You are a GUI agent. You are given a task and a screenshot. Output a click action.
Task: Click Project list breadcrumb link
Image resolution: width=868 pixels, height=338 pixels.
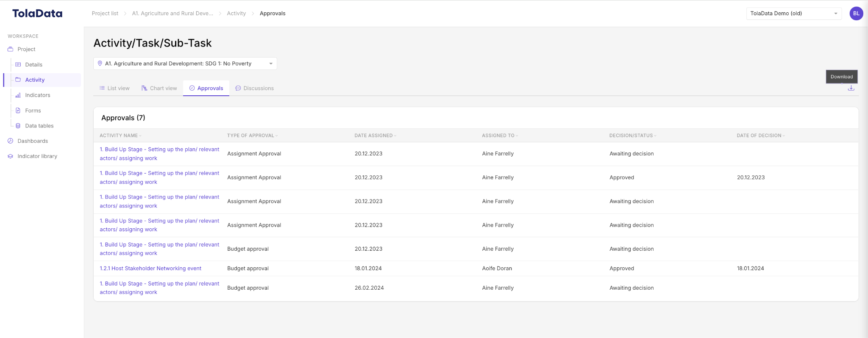coord(105,14)
